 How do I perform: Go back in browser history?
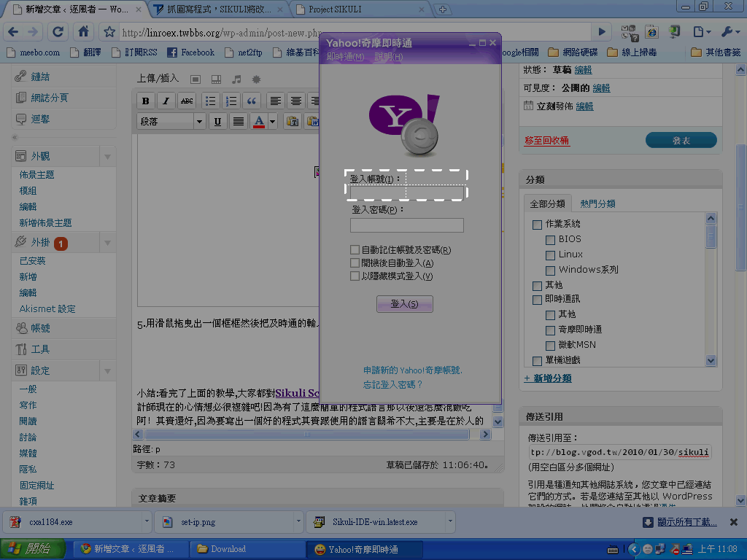13,32
